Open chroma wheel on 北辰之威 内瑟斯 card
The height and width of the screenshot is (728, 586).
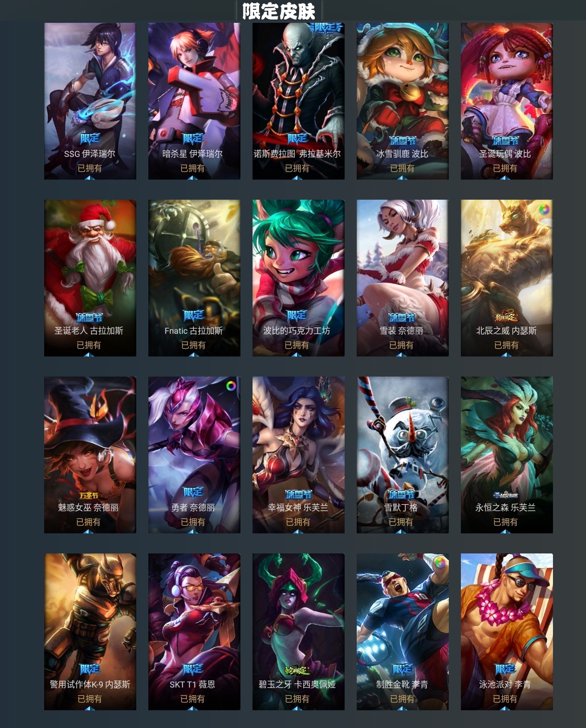[x=544, y=209]
